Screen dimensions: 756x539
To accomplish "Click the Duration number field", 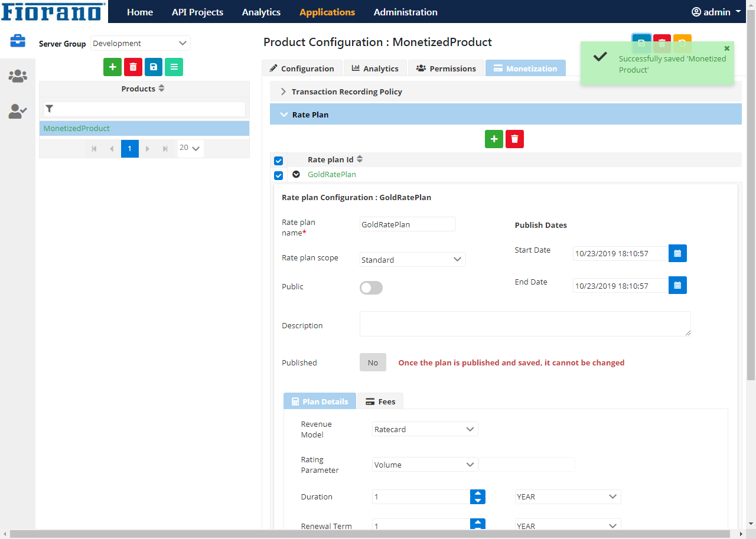I will click(421, 496).
